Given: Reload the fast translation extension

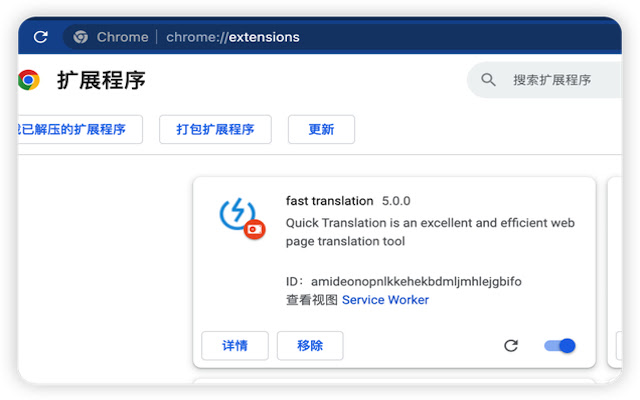Looking at the screenshot, I should pos(511,346).
